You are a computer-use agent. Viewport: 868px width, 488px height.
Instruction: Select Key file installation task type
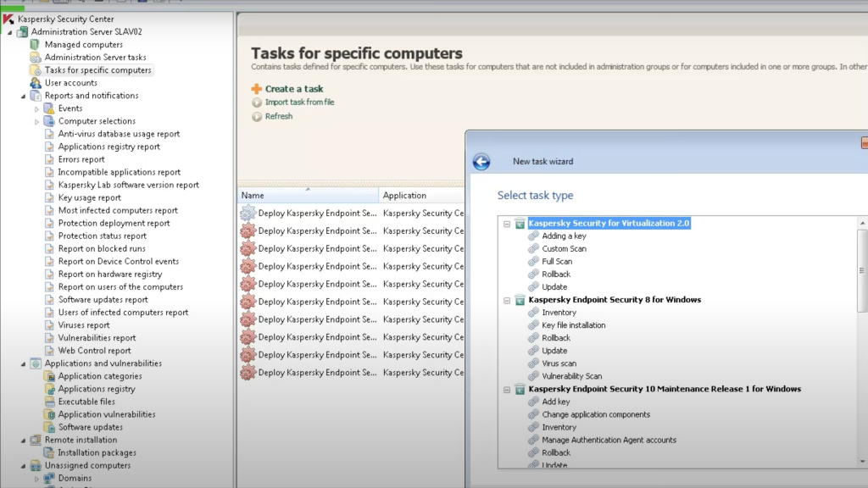point(574,324)
